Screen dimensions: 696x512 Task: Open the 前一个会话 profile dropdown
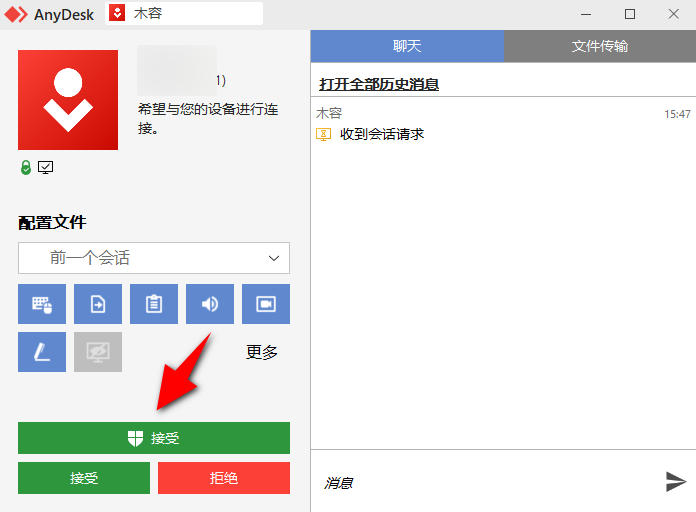[x=154, y=258]
